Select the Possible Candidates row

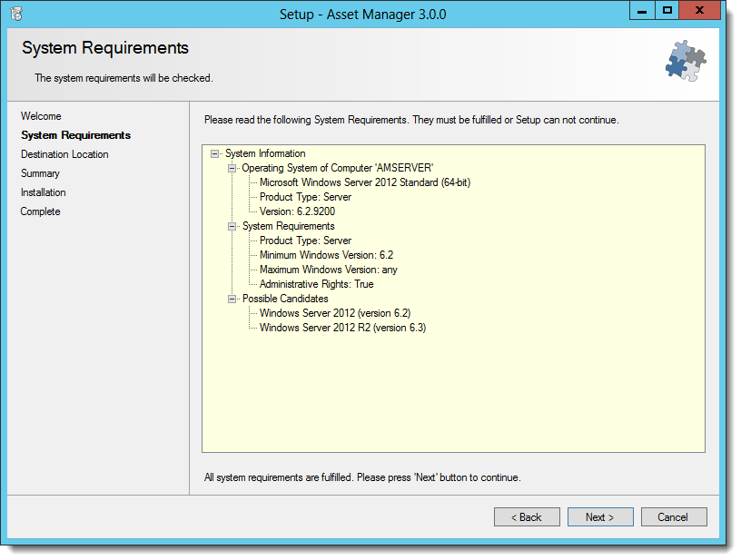click(x=285, y=299)
